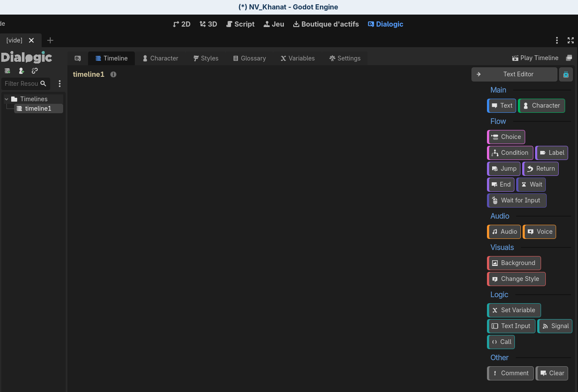
Task: Click Play Timeline
Action: [x=535, y=58]
